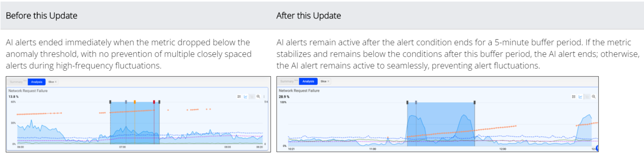Remove the Slice chip in left screenshot
This screenshot has height=161, width=644.
pos(56,82)
